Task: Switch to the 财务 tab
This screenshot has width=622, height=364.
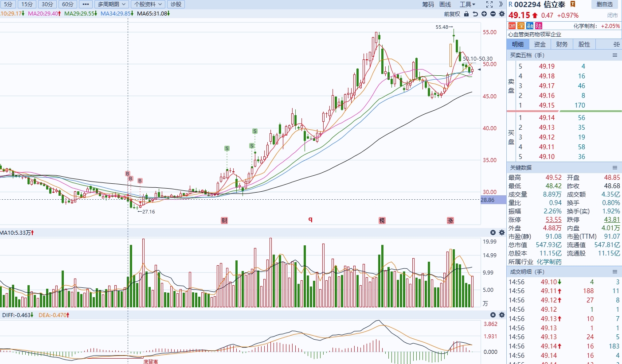Action: tap(562, 44)
